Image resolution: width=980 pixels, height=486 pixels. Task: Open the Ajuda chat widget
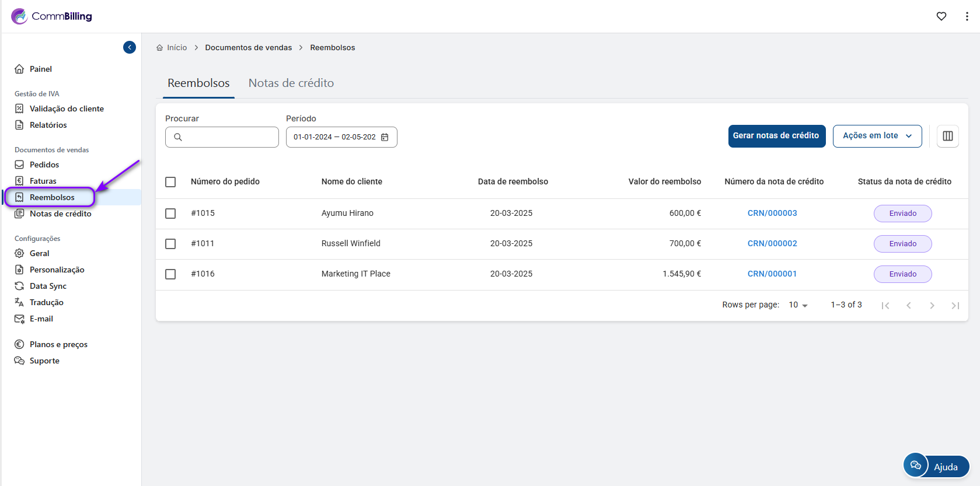936,466
